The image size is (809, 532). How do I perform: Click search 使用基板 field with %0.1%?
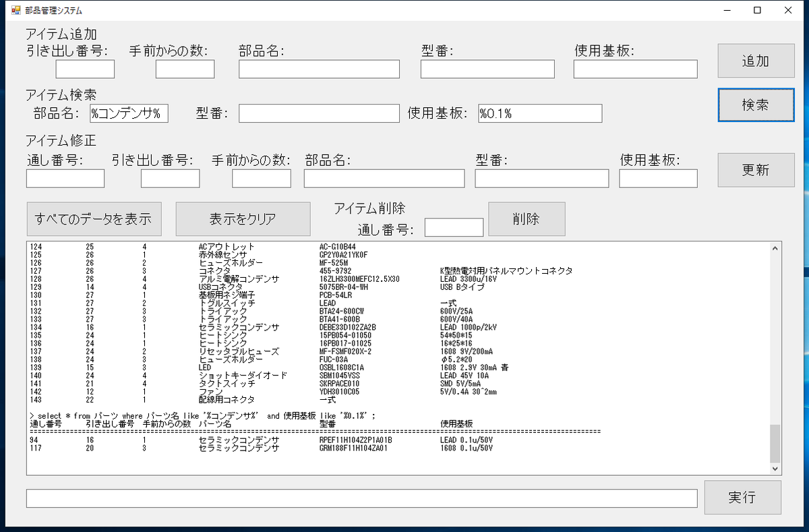pyautogui.click(x=540, y=113)
